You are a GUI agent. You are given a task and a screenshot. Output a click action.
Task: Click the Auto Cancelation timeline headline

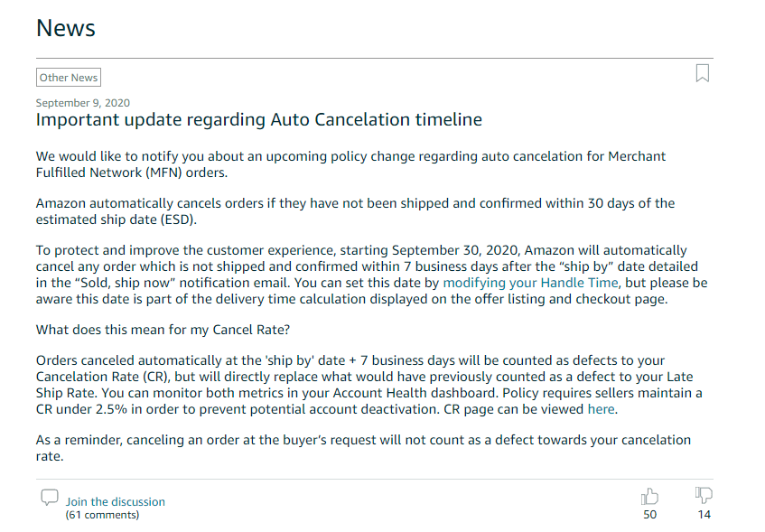click(x=259, y=119)
